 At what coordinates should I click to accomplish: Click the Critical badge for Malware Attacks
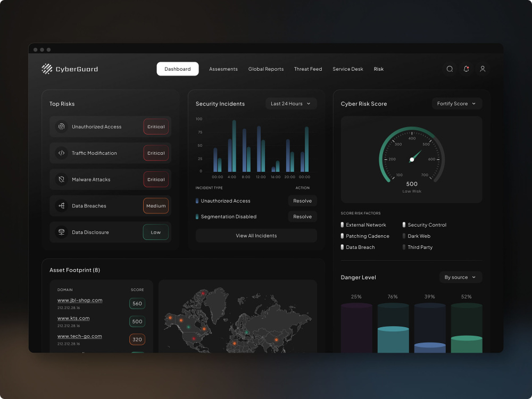156,179
